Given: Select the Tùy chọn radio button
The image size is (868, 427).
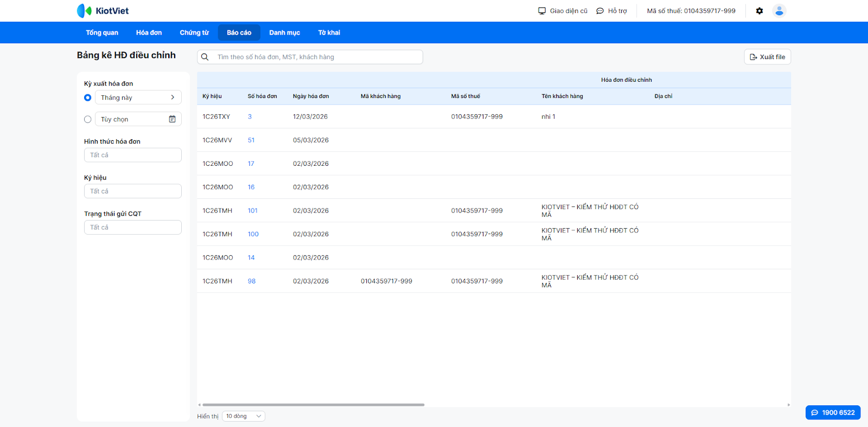Looking at the screenshot, I should 88,119.
